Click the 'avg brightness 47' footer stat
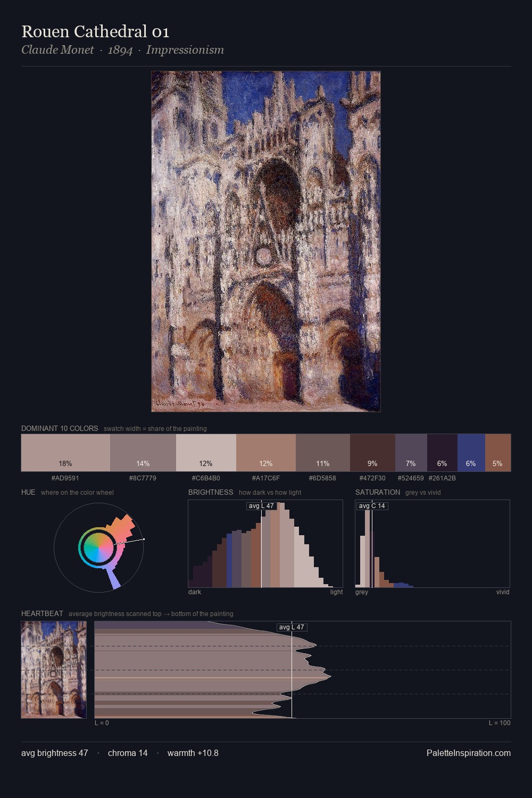 click(x=55, y=753)
